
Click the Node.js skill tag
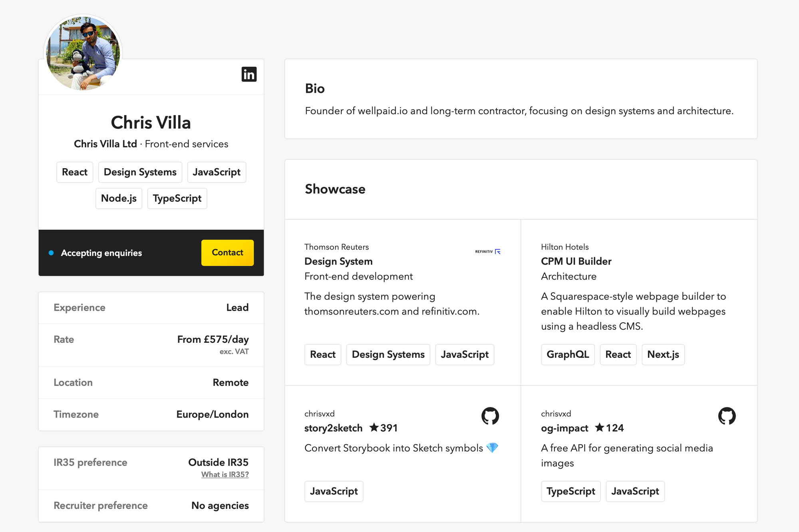[119, 199]
